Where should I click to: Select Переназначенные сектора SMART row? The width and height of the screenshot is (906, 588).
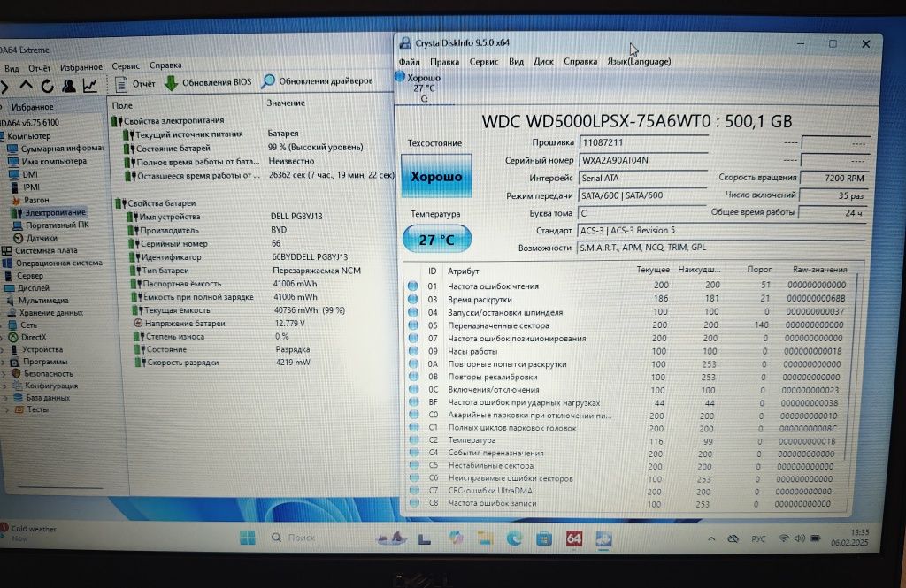(626, 325)
